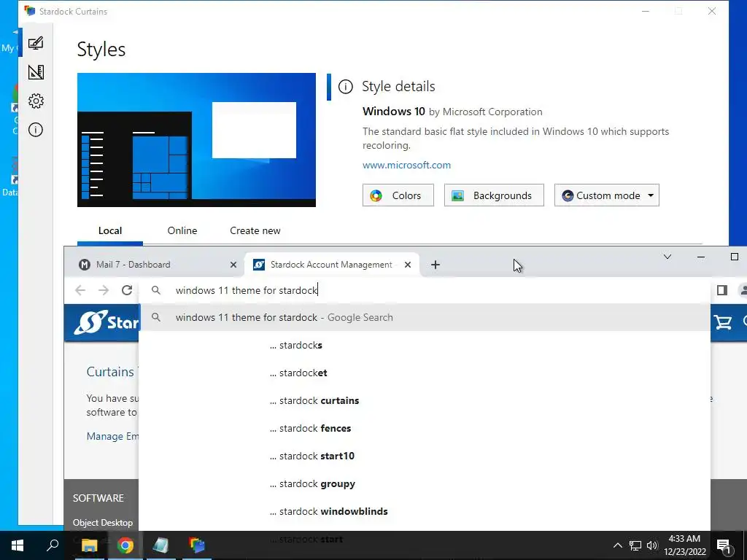Click the Manage Em... link on Stardock page
Image resolution: width=747 pixels, height=560 pixels.
click(x=112, y=436)
